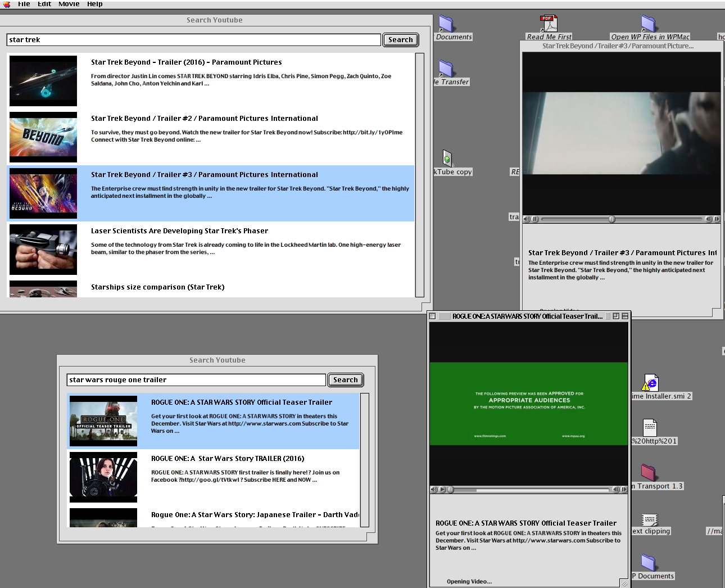Select 'Open WP Files in WPMac' folder icon
This screenshot has width=725, height=588.
[x=649, y=24]
